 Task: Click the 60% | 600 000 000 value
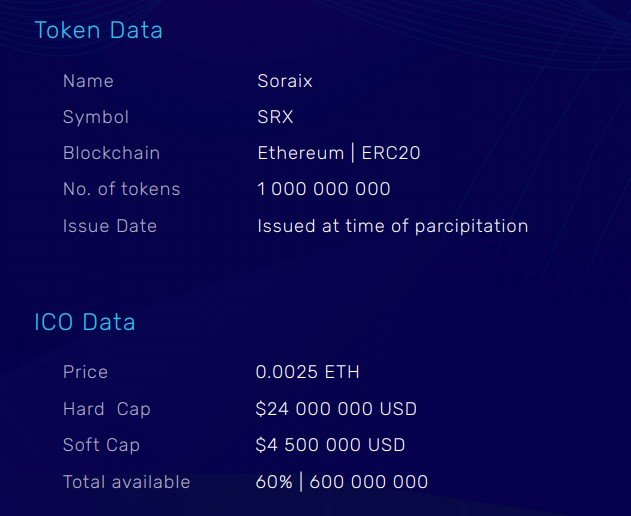[342, 482]
